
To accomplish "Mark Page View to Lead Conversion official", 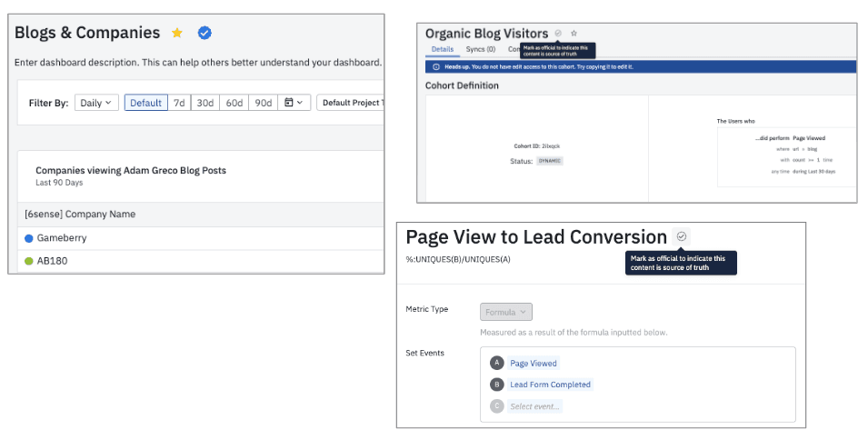I will (682, 236).
